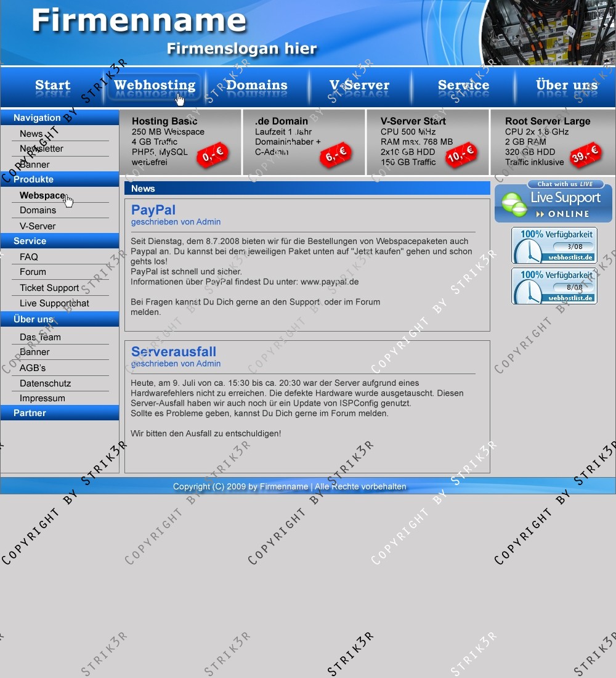Open the Root Server Large offer title

548,121
